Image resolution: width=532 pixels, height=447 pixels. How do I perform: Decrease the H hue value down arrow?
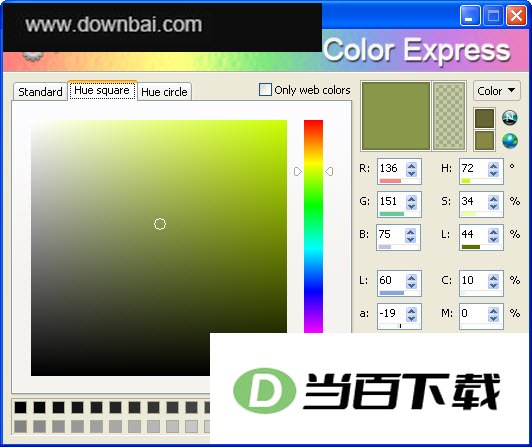(x=493, y=173)
